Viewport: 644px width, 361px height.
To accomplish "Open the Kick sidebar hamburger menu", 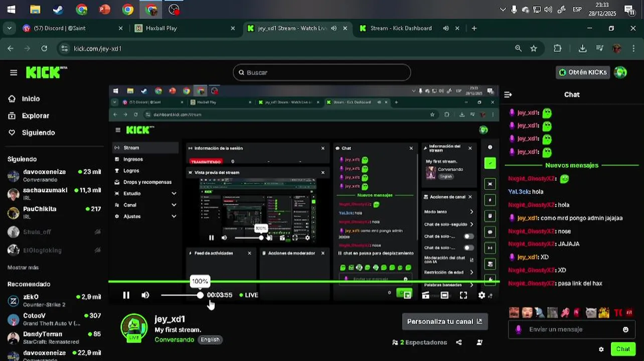I will coord(14,72).
